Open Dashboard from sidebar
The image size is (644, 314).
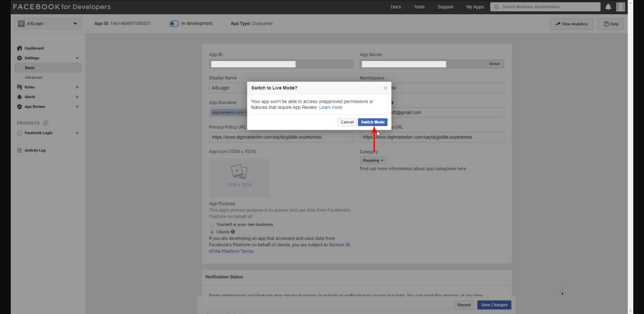(x=34, y=48)
